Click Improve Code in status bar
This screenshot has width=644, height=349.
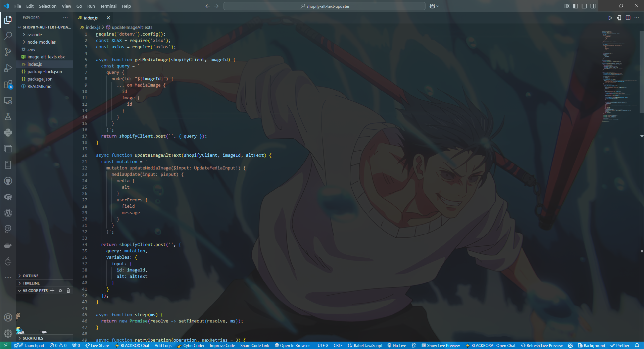222,346
